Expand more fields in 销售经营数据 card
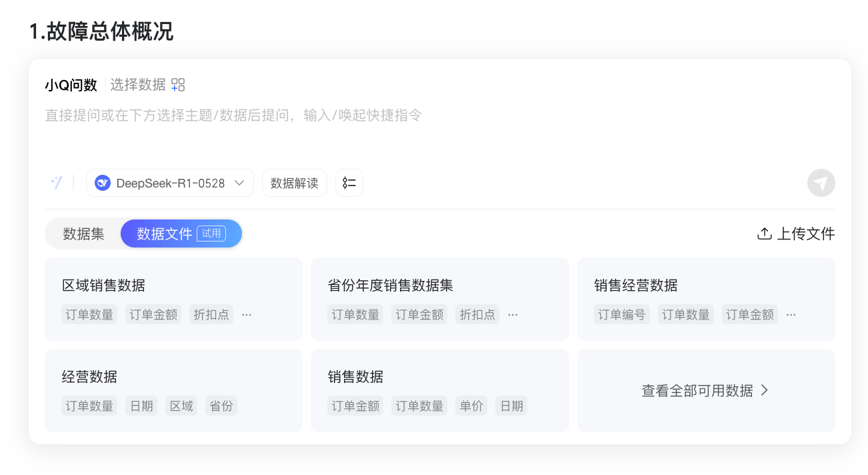Image resolution: width=868 pixels, height=475 pixels. (791, 315)
